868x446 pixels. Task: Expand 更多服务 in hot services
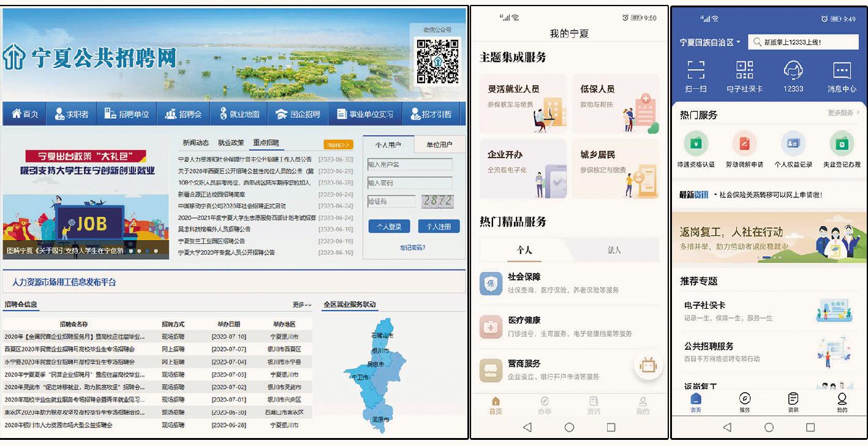pos(843,113)
